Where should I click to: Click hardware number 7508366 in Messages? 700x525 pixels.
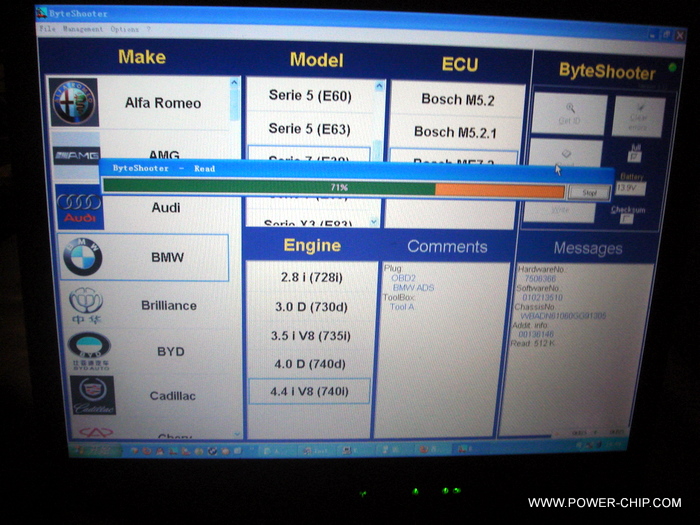540,279
